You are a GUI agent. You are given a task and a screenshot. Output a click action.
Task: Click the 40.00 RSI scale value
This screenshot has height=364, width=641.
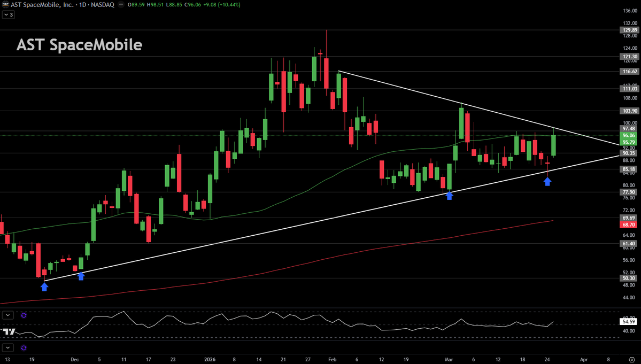pyautogui.click(x=630, y=331)
